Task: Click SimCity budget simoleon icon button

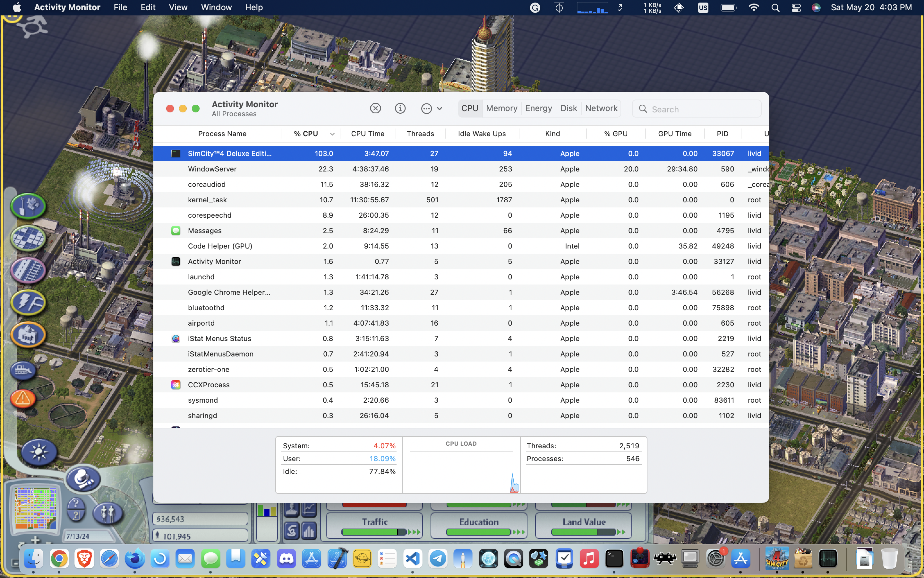Action: (x=292, y=531)
